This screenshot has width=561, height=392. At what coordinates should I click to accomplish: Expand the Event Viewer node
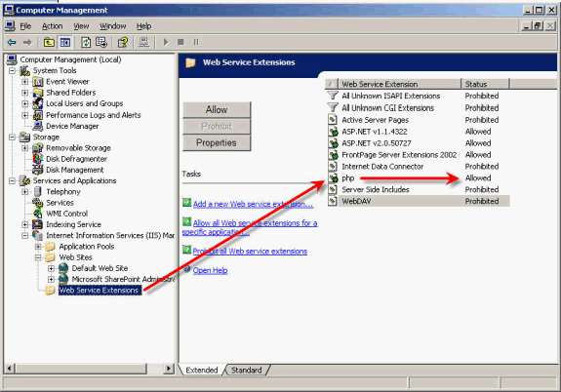point(24,82)
